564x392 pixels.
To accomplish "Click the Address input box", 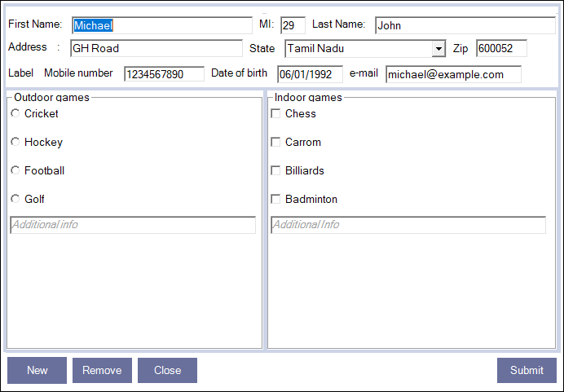I will pos(156,49).
